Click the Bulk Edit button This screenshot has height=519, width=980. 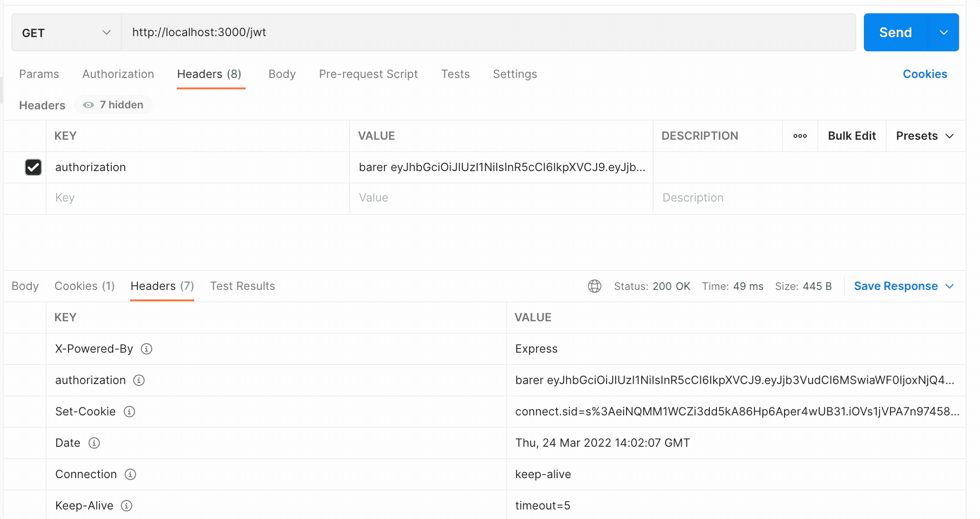[852, 136]
